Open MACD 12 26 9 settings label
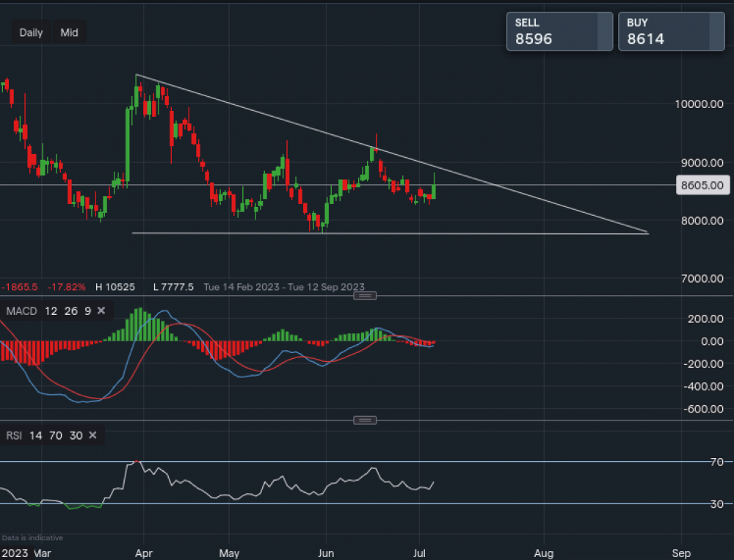 (48, 311)
